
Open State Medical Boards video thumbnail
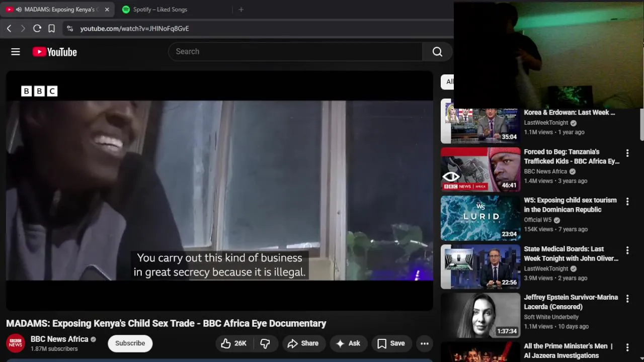480,267
